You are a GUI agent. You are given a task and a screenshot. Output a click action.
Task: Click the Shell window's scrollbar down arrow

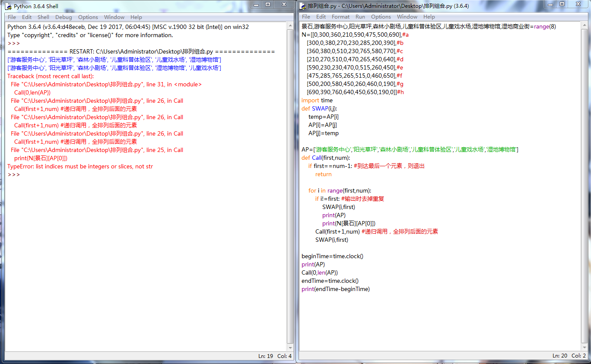290,348
